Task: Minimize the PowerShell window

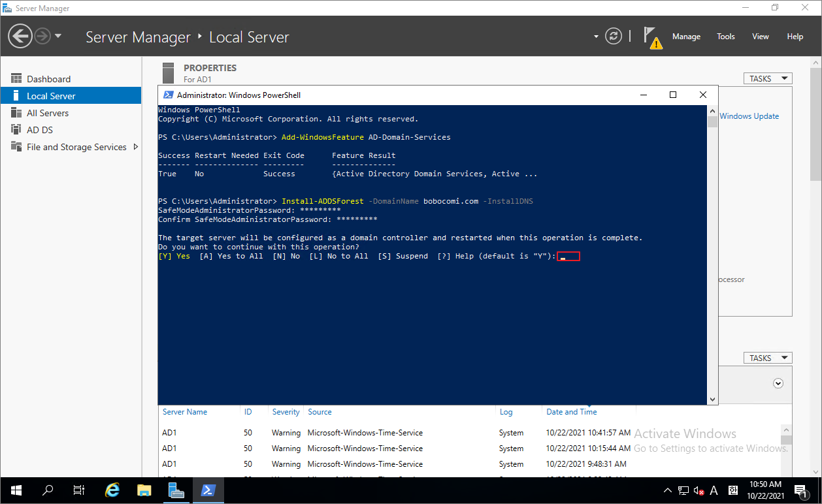Action: pos(643,95)
